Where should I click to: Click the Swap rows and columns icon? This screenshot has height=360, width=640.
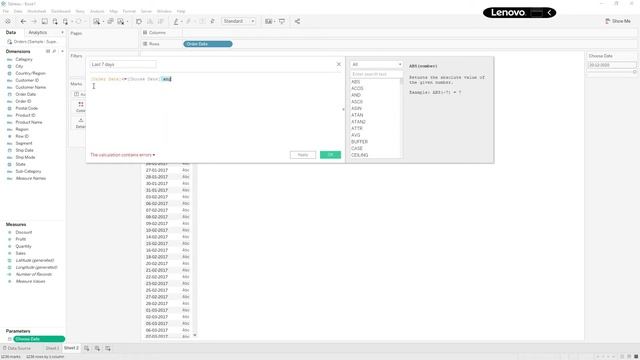[x=139, y=21]
